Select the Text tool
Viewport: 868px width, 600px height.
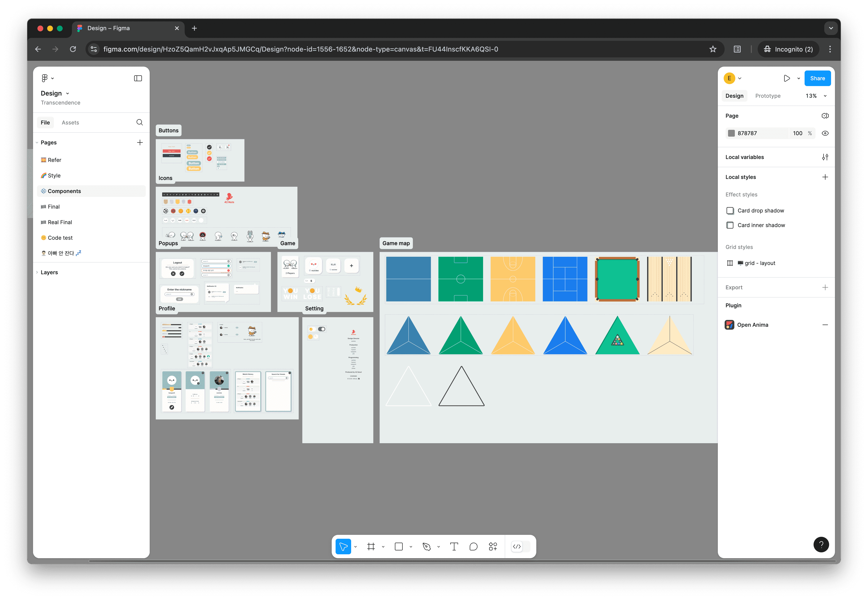tap(454, 546)
